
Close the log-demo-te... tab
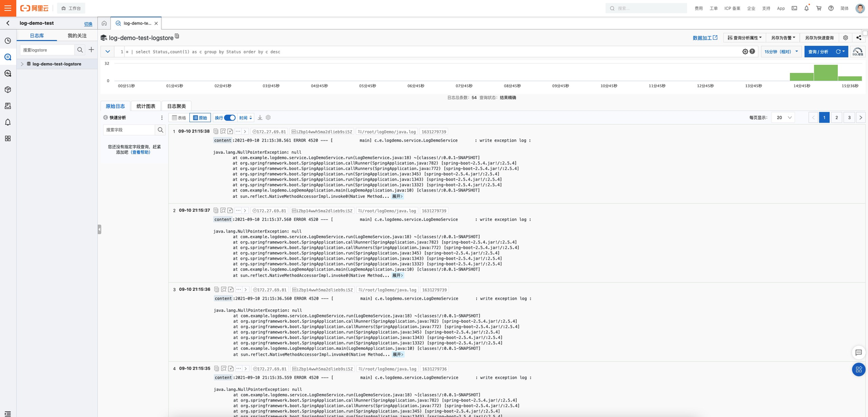(x=156, y=23)
